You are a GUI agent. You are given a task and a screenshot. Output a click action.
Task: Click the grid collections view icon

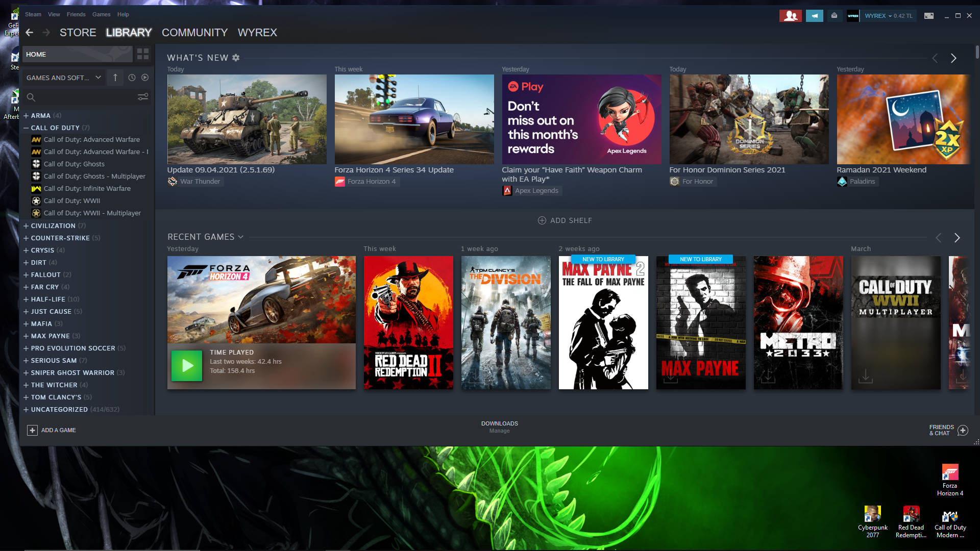point(143,54)
